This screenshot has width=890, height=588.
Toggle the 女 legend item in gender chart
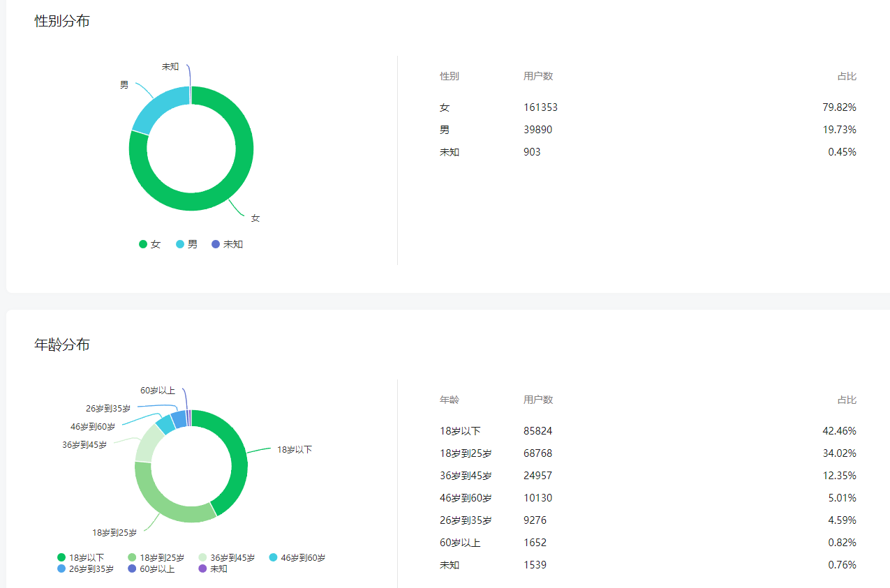click(x=150, y=244)
